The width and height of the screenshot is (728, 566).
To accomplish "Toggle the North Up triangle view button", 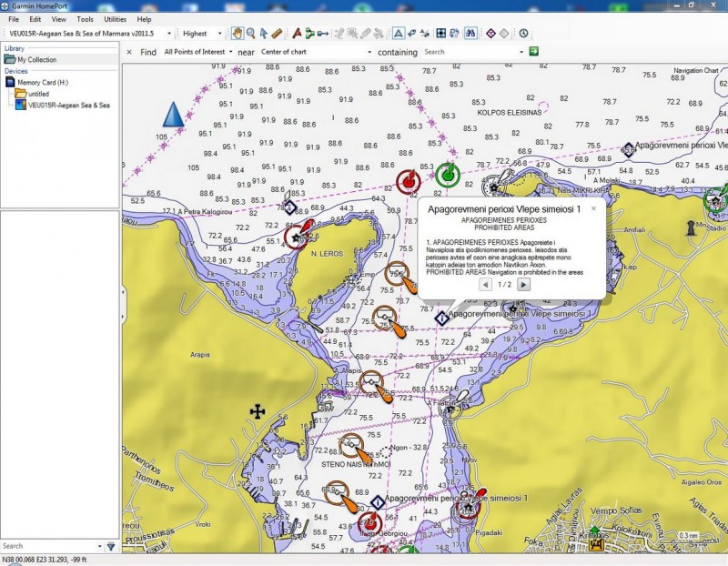I will [399, 34].
